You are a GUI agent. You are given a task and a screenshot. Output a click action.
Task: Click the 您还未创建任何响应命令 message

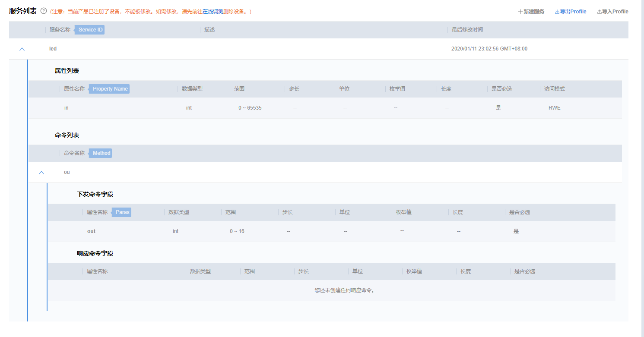coord(345,290)
